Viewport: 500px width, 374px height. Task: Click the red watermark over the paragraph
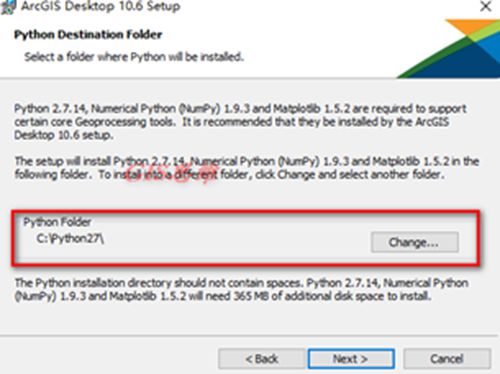pyautogui.click(x=170, y=172)
